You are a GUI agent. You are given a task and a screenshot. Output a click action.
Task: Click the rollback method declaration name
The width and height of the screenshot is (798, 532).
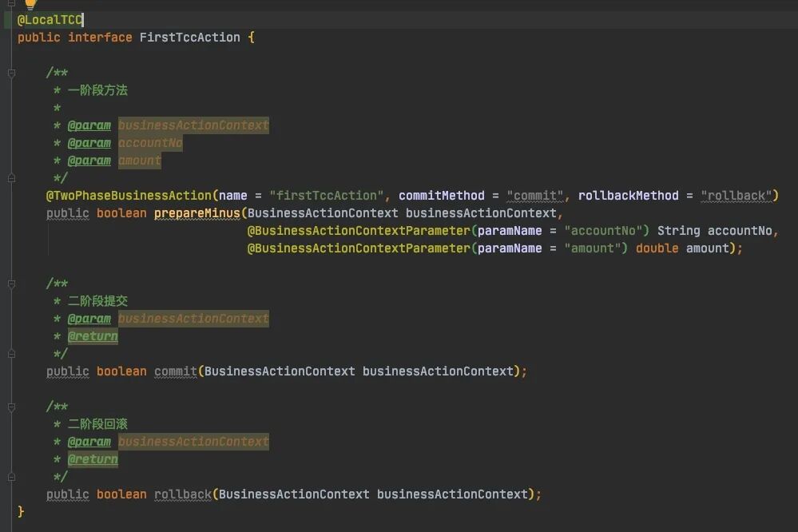(183, 494)
